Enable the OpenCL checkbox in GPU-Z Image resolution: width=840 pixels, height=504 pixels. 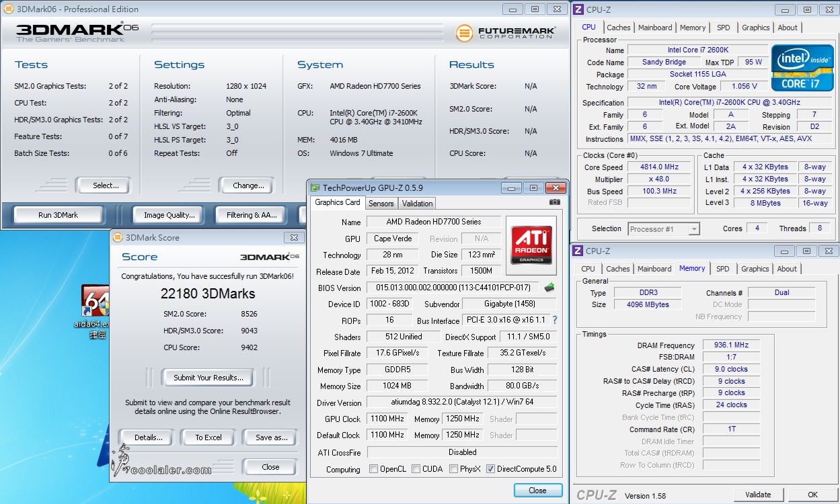[373, 469]
